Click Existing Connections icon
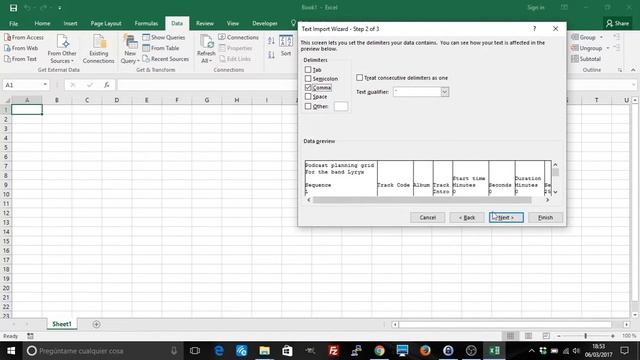 point(98,49)
